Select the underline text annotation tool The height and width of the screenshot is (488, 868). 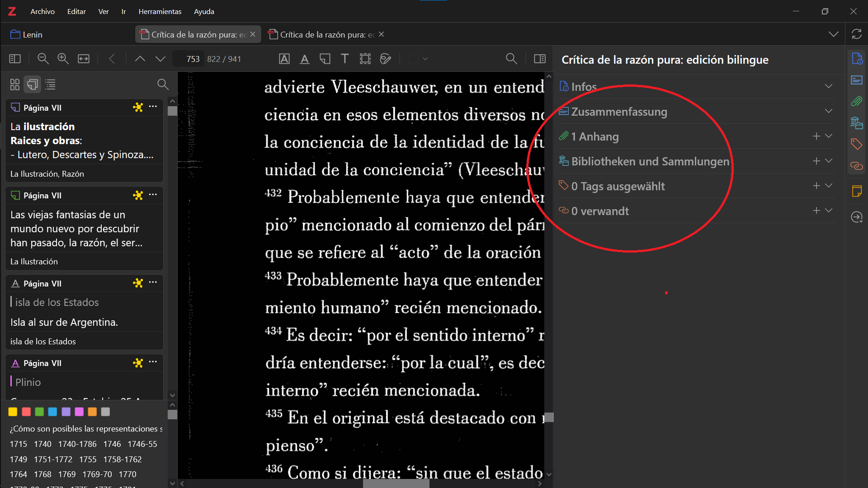305,59
